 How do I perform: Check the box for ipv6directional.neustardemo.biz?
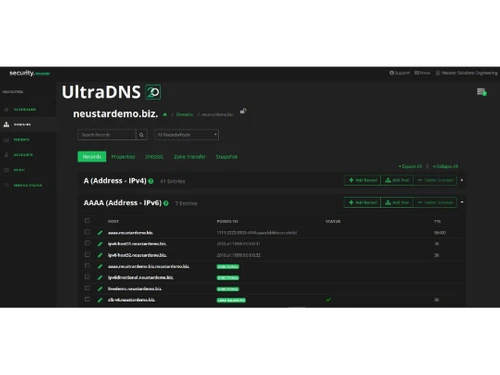[x=87, y=277]
